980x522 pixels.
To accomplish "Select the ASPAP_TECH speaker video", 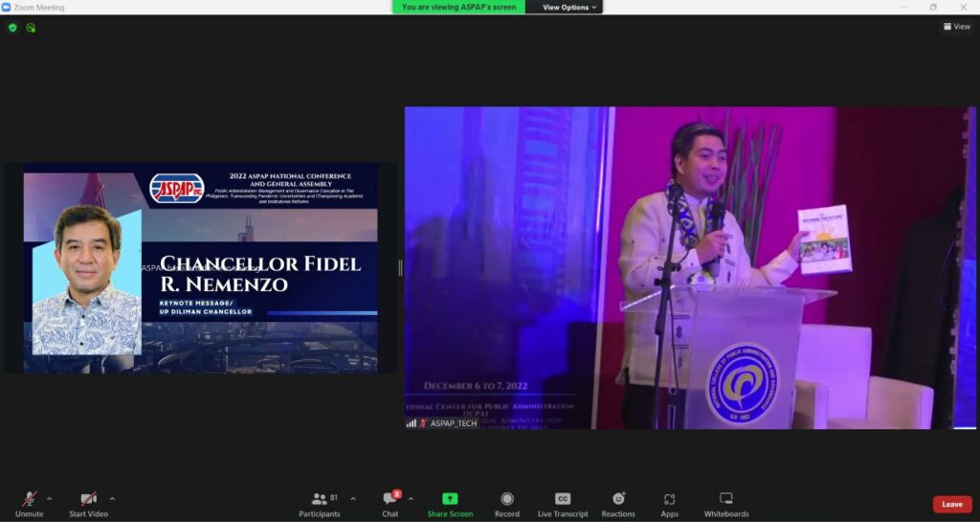I will [689, 267].
